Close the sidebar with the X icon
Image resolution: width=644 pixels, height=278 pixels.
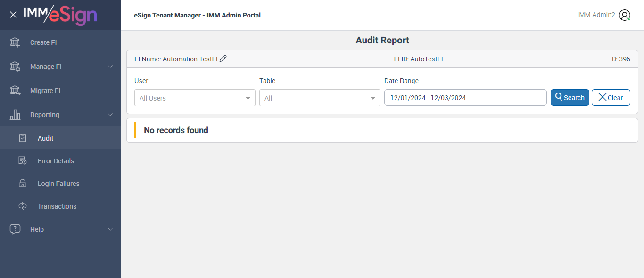[13, 15]
